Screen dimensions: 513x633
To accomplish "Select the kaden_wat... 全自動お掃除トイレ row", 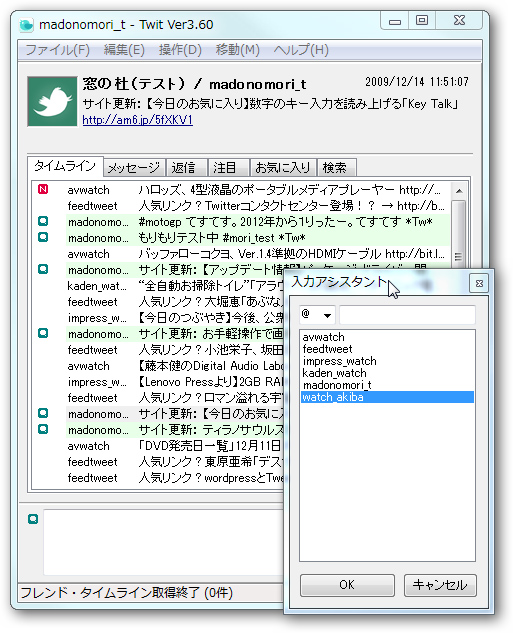I will [159, 286].
